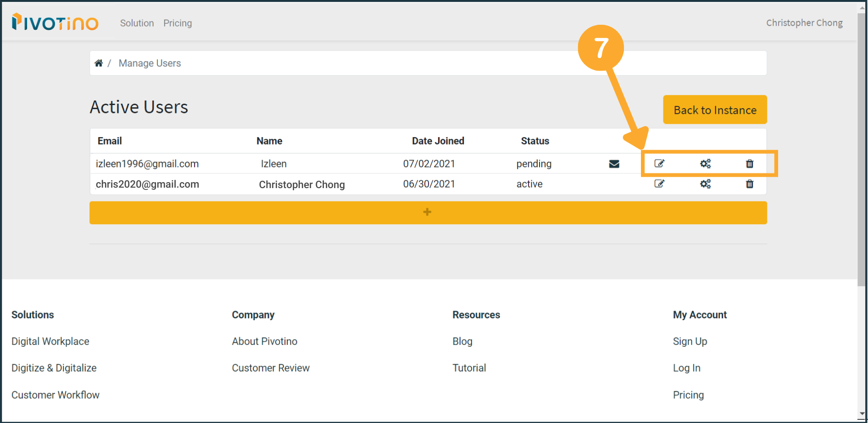The image size is (868, 423).
Task: Open Digital Workplace footer link
Action: pos(50,341)
